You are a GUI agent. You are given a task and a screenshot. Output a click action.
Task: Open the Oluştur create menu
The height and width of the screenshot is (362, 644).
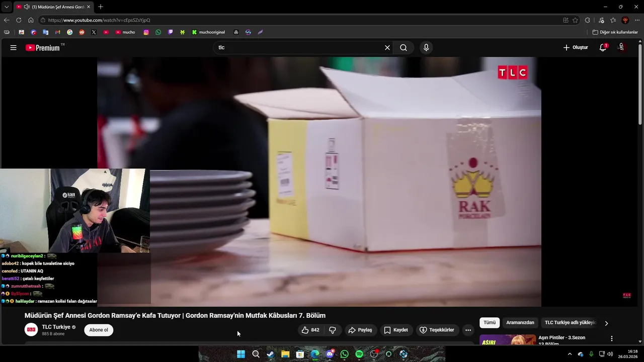pyautogui.click(x=575, y=47)
